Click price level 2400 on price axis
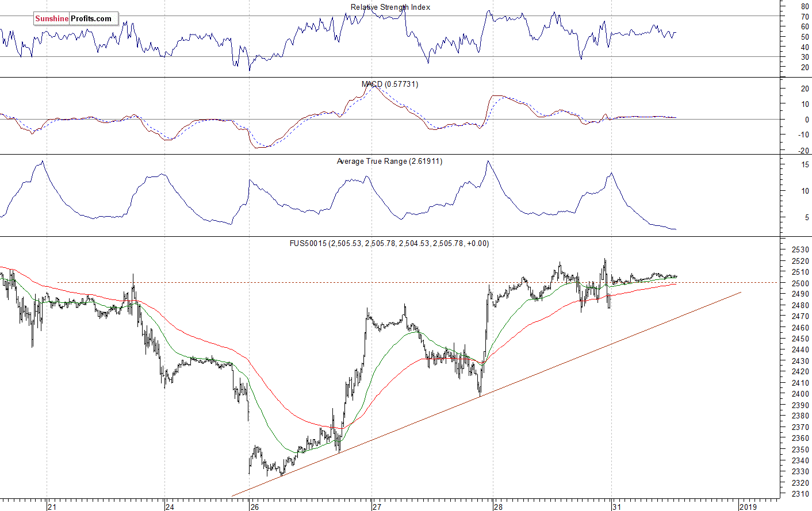This screenshot has height=511, width=812. point(800,394)
